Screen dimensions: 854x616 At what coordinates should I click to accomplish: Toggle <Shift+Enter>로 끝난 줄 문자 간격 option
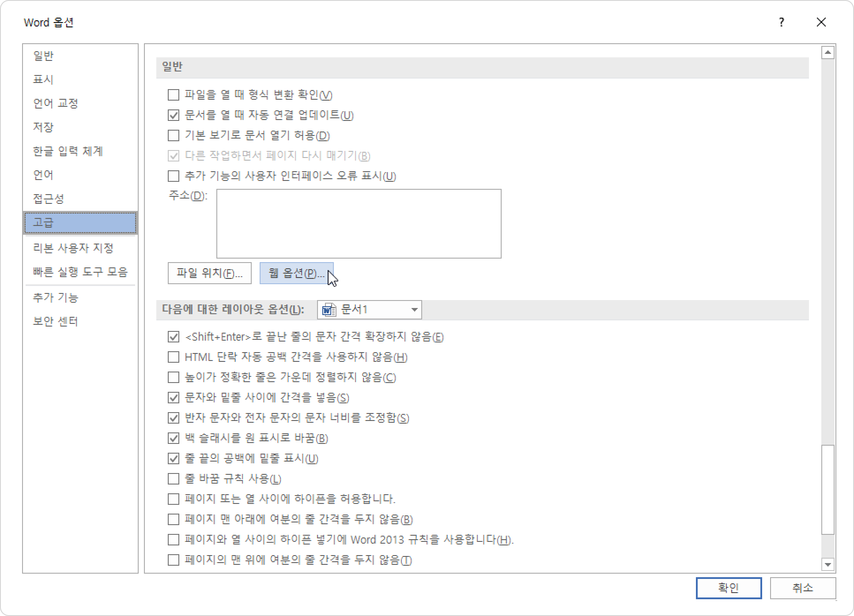pyautogui.click(x=174, y=337)
